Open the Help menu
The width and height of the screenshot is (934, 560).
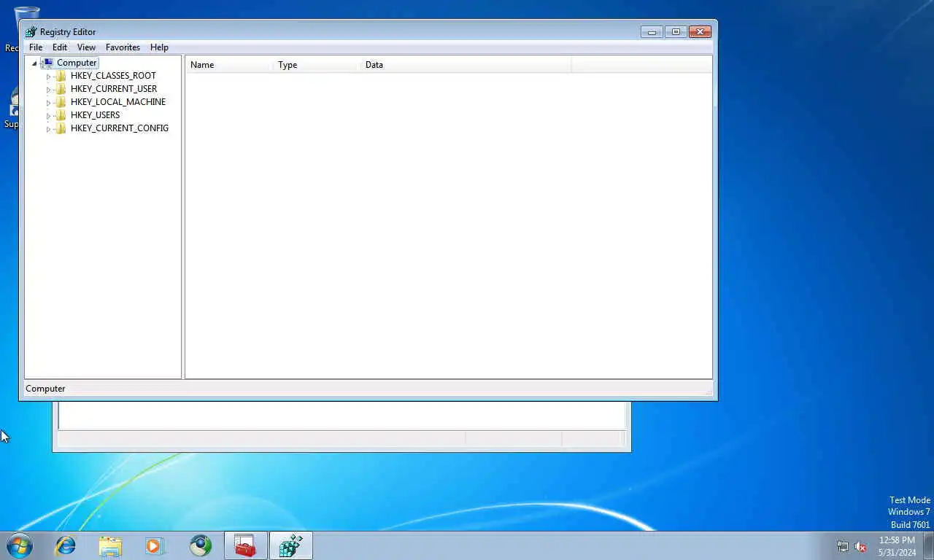point(159,47)
